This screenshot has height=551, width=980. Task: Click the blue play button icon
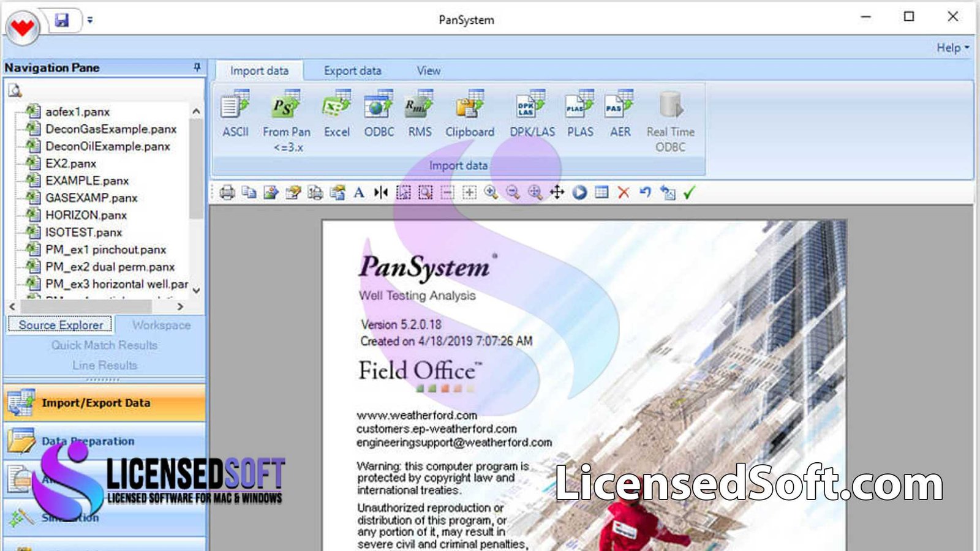pos(579,193)
